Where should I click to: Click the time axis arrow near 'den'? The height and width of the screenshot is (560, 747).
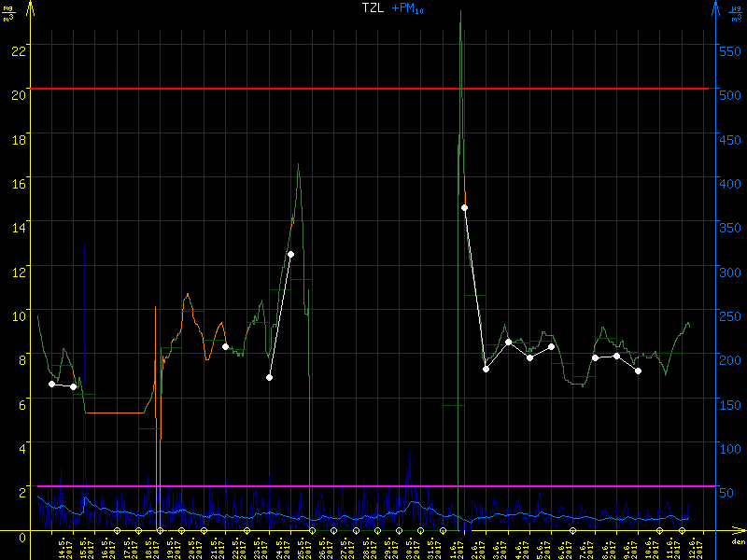pyautogui.click(x=737, y=530)
